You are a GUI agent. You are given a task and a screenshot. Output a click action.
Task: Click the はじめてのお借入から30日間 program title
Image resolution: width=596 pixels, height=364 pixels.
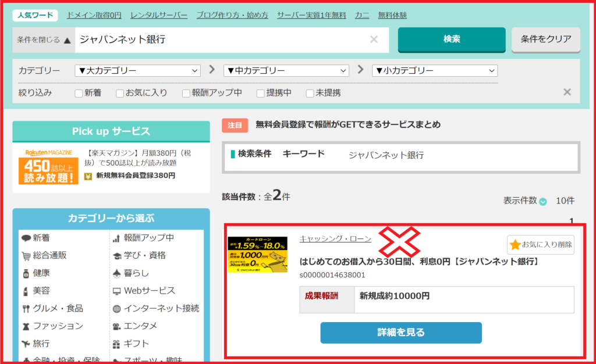tap(420, 262)
